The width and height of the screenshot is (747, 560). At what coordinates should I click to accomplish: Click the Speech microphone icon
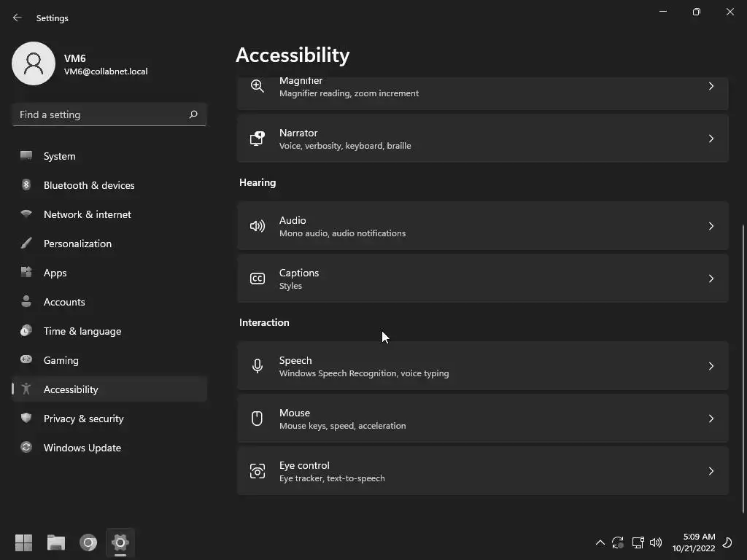[x=258, y=366]
